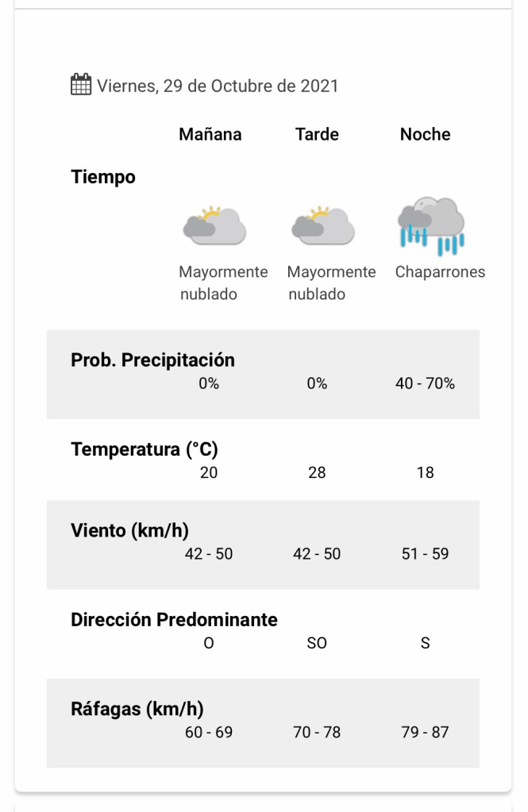Click the Temperatura (°C) label
The height and width of the screenshot is (812, 528).
(145, 449)
